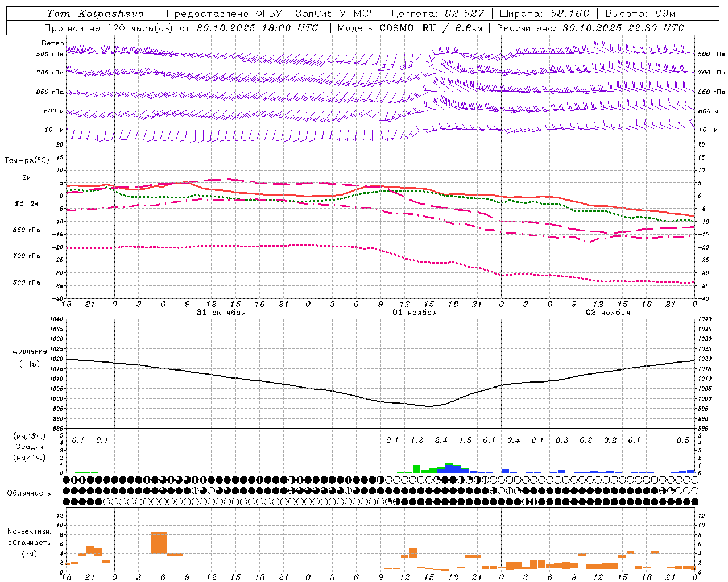Click the tallest orange convective cloud bar
Image resolution: width=728 pixels, height=582 pixels.
click(x=159, y=543)
